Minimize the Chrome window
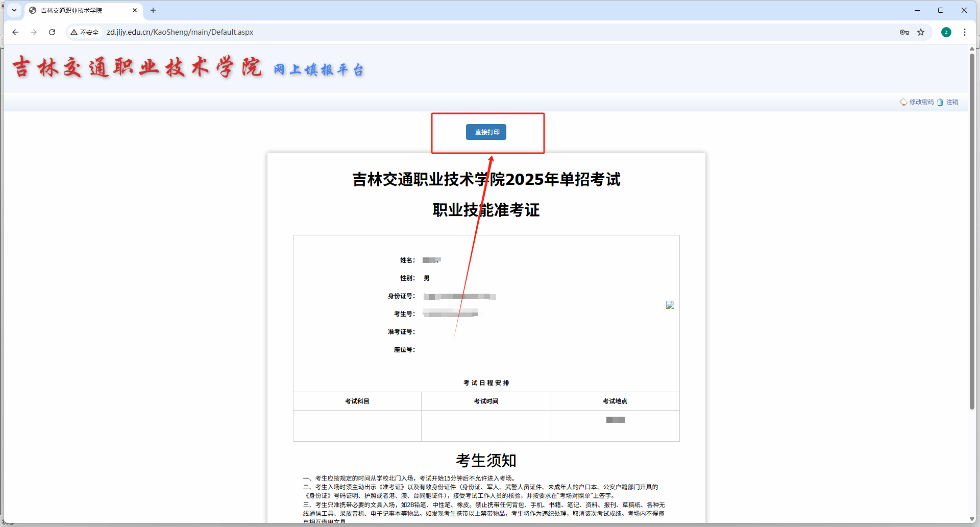980x527 pixels. pos(917,10)
